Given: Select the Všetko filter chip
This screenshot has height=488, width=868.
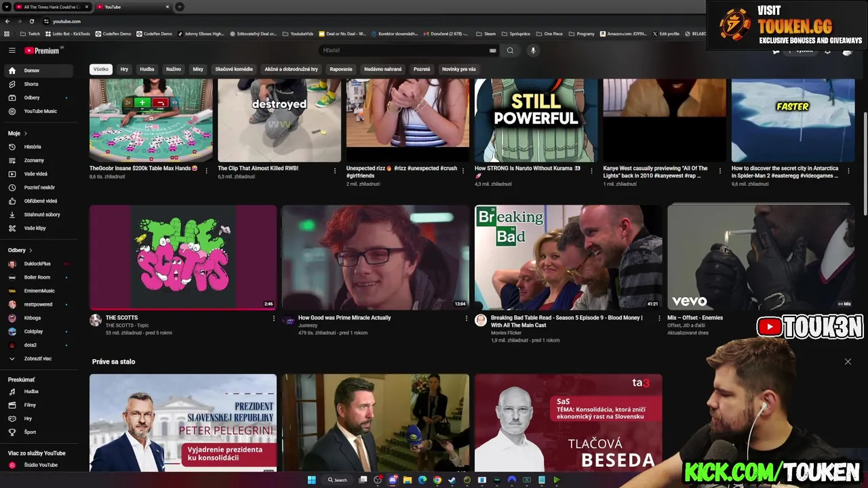Looking at the screenshot, I should pos(101,69).
